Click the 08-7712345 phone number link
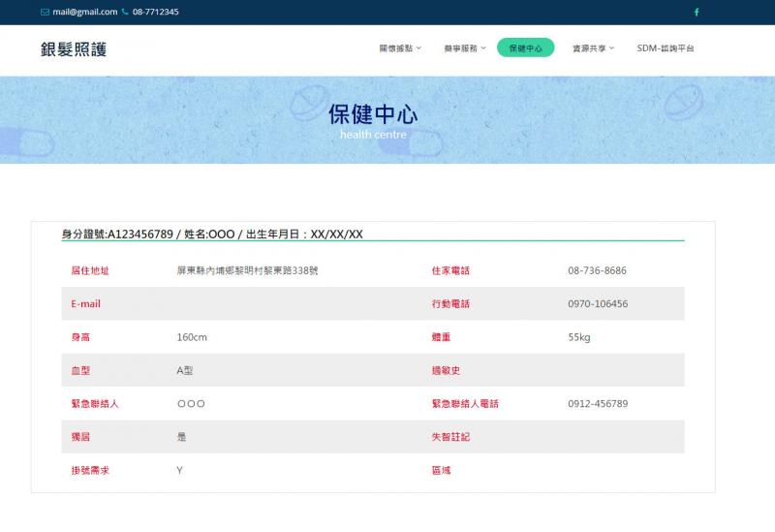 155,13
